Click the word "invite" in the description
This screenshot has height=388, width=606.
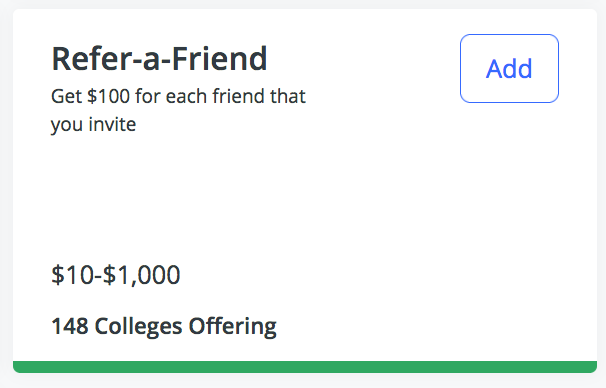pyautogui.click(x=112, y=124)
